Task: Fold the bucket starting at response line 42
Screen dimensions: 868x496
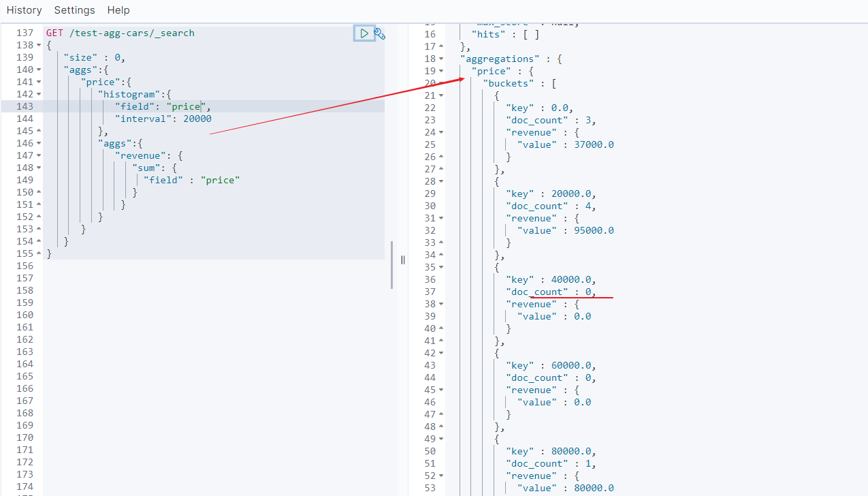Action: point(441,353)
